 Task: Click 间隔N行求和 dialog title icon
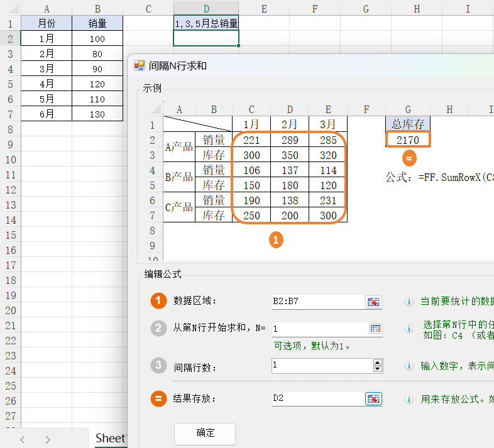[x=140, y=65]
